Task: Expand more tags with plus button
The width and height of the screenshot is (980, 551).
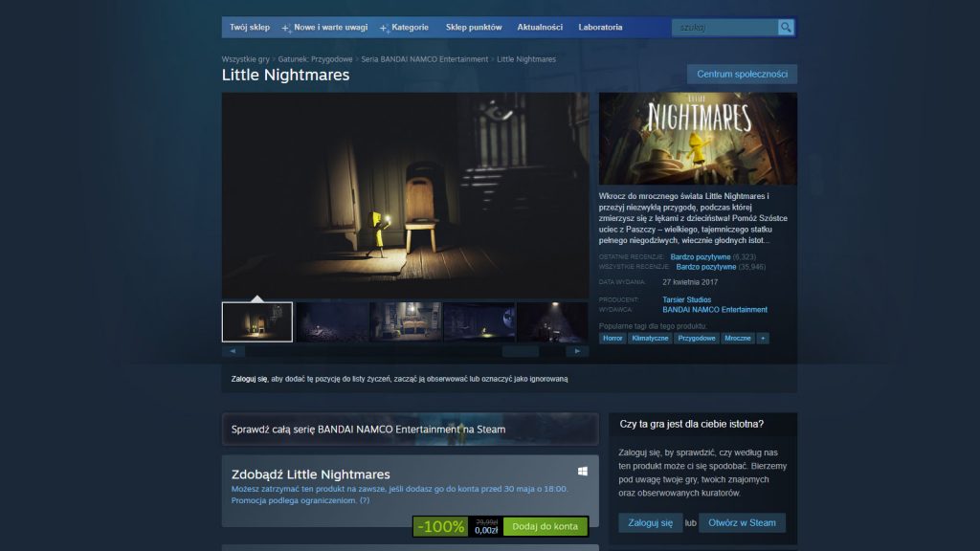Action: coord(763,338)
